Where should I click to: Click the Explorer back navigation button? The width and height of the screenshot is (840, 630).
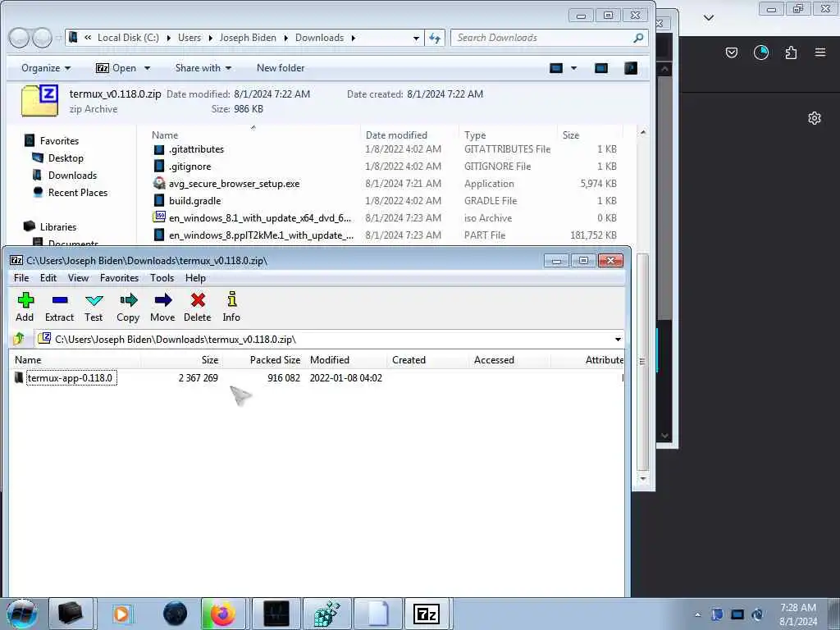coord(19,38)
